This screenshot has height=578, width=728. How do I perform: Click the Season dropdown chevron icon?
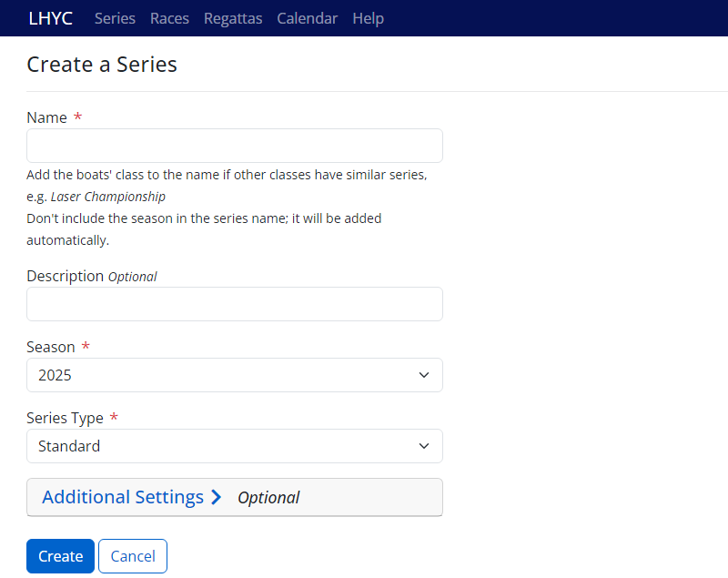(x=423, y=375)
